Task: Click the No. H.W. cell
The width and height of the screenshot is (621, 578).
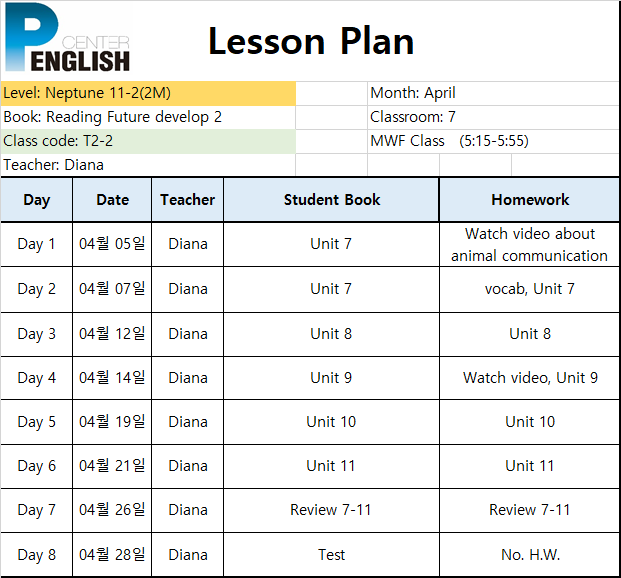Action: point(530,555)
